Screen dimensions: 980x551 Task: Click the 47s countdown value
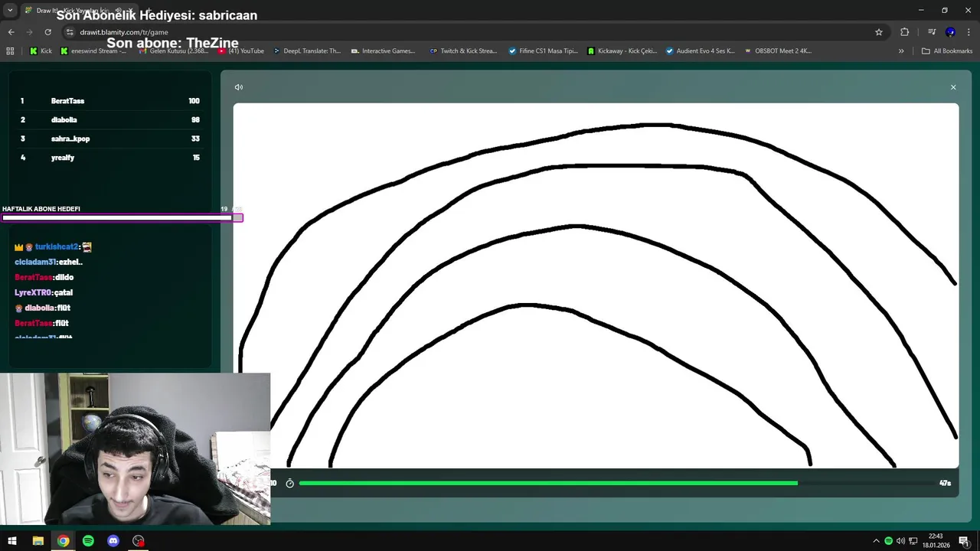945,484
